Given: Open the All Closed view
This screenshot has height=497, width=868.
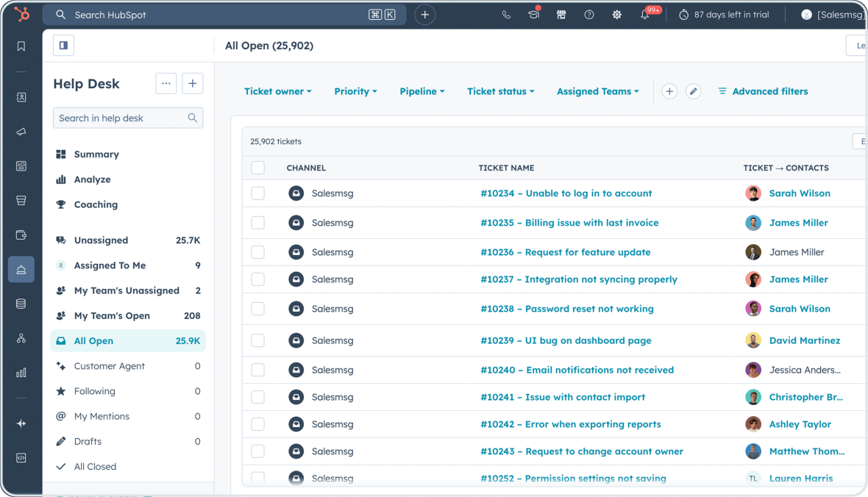Looking at the screenshot, I should click(95, 466).
